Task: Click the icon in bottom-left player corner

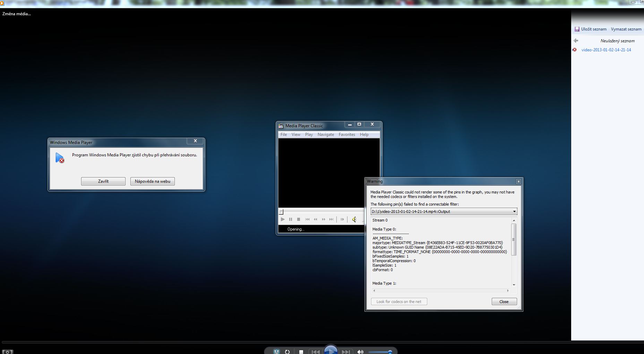Action: [7, 352]
